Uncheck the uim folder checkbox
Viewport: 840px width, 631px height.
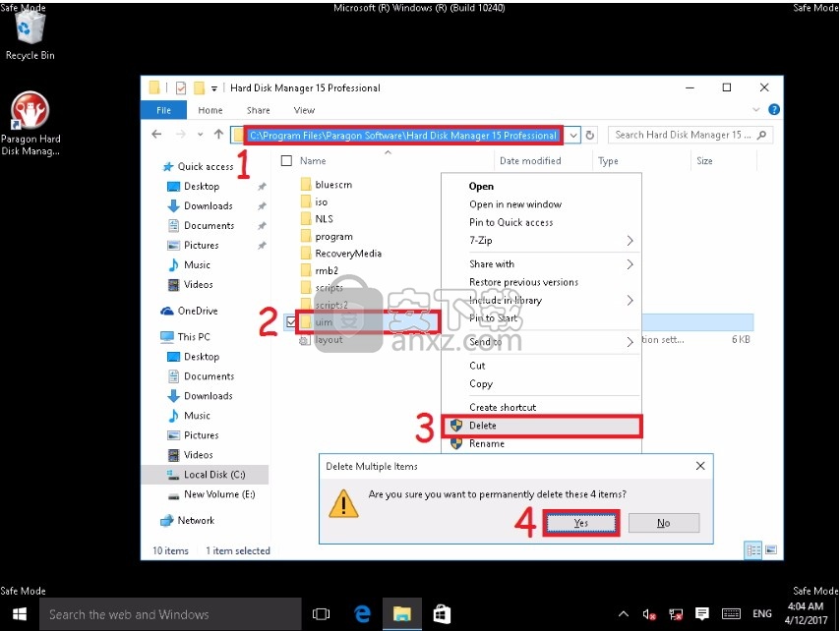[291, 321]
